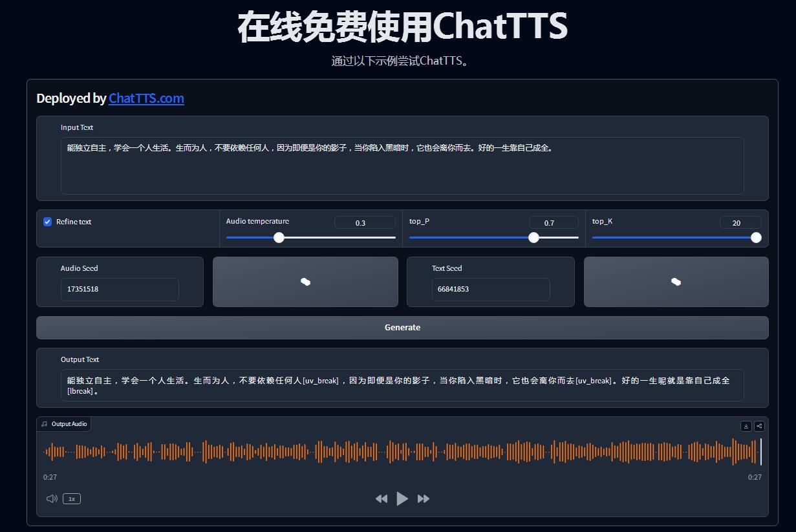This screenshot has width=796, height=532.
Task: Click the skip backward playback icon
Action: (382, 498)
